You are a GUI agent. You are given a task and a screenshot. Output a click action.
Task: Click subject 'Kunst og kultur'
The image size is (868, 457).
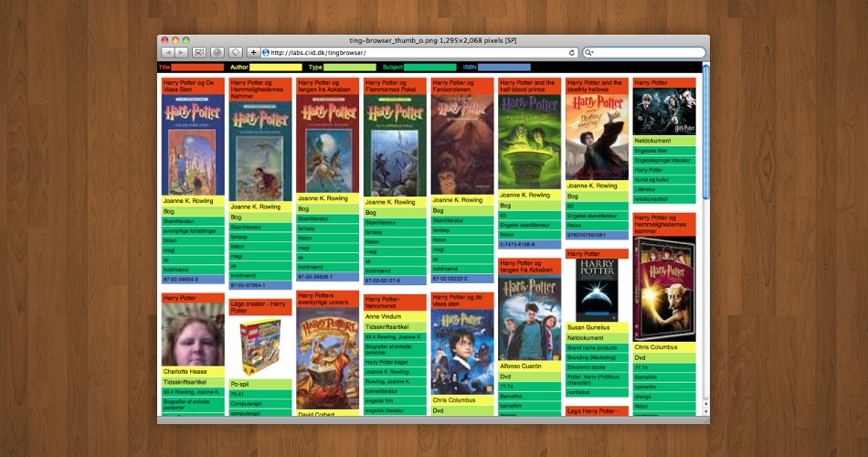(664, 179)
